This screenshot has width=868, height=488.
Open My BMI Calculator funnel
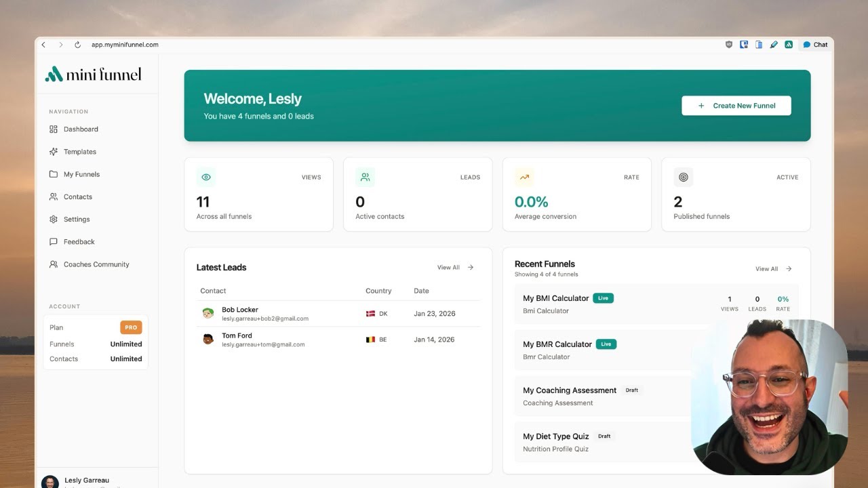pyautogui.click(x=656, y=304)
